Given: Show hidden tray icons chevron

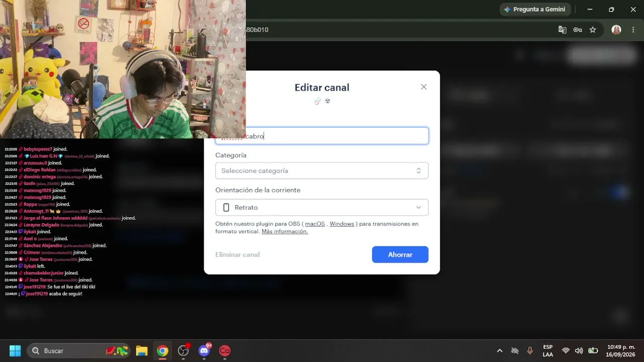Looking at the screenshot, I should pos(500,350).
